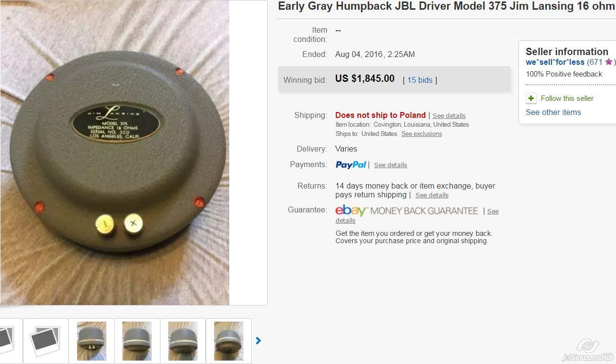
Task: Click the first placeholder photo icon thumbnail
Action: pyautogui.click(x=10, y=341)
